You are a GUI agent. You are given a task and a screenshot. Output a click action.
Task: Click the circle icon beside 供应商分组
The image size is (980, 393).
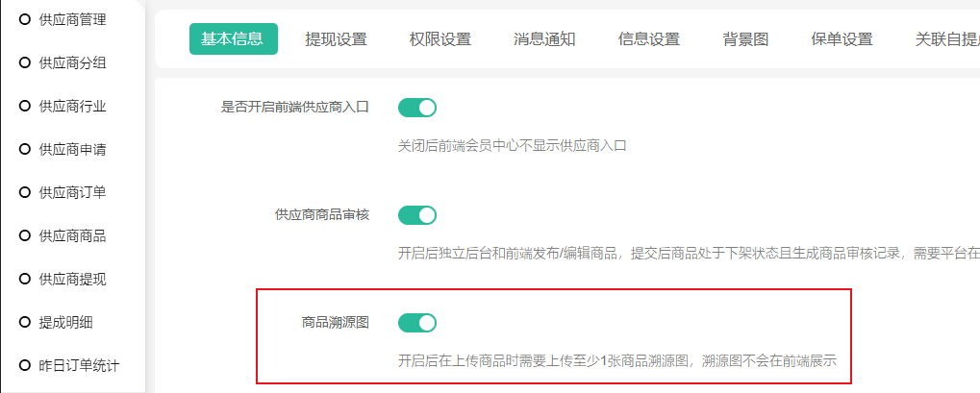[x=25, y=62]
